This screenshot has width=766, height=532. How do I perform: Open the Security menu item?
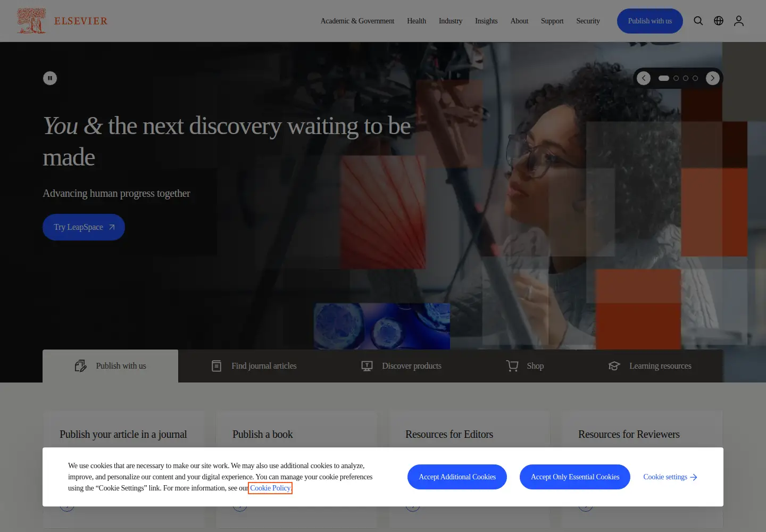588,21
